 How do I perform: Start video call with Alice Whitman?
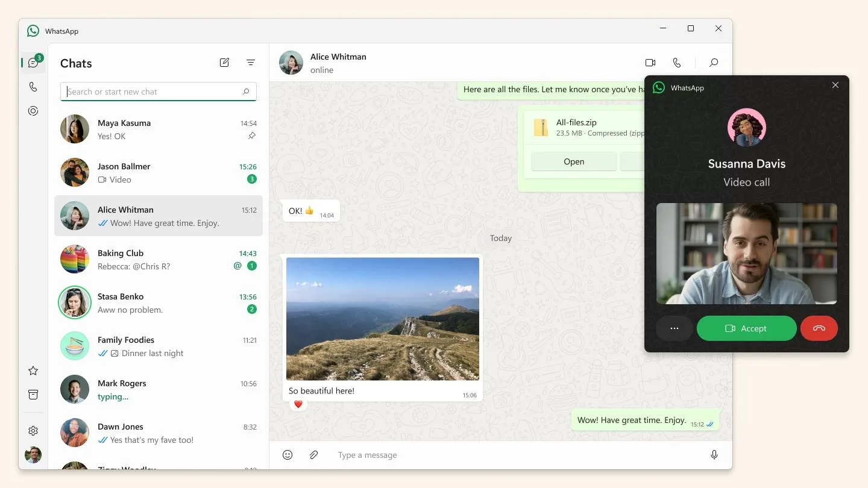tap(650, 63)
